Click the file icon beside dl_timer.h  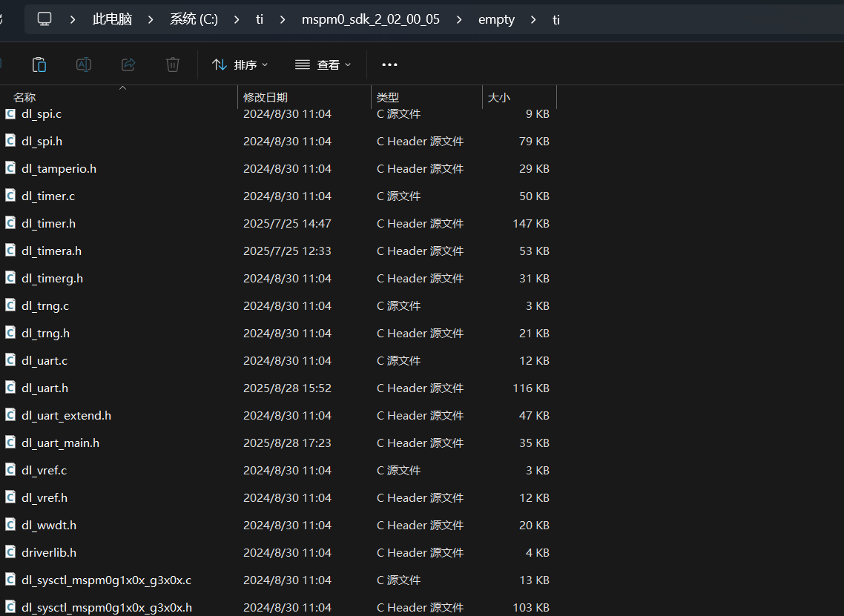[10, 223]
